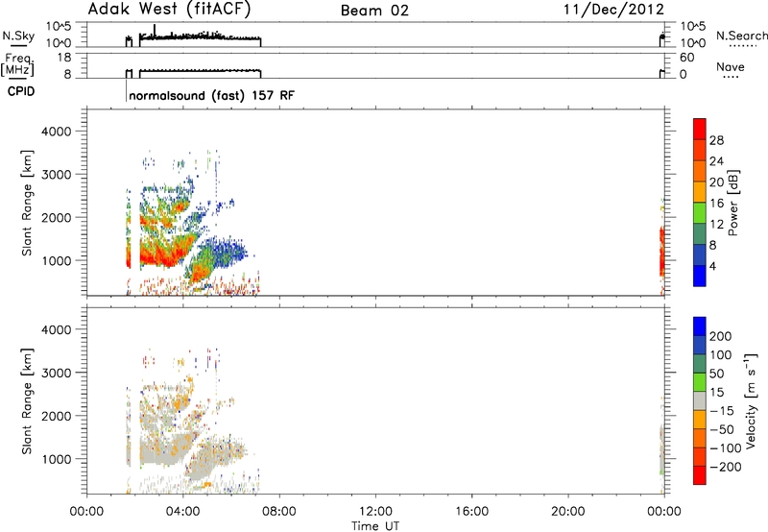
Task: Click 'normalsound (fast) 157 RF' text
Action: tap(211, 95)
